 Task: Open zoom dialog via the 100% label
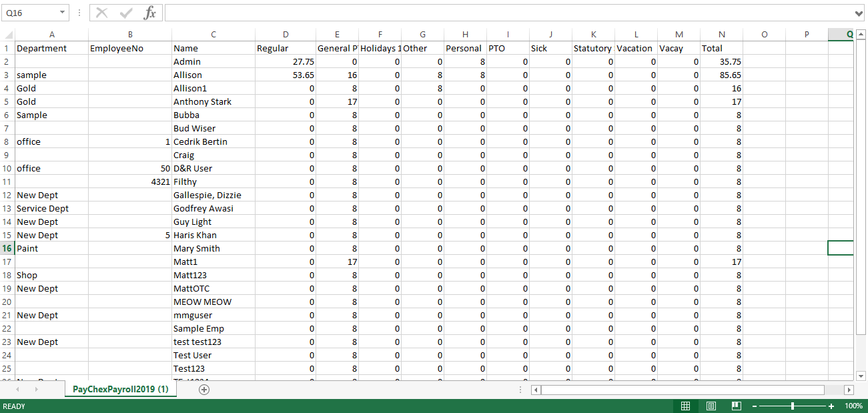(853, 406)
